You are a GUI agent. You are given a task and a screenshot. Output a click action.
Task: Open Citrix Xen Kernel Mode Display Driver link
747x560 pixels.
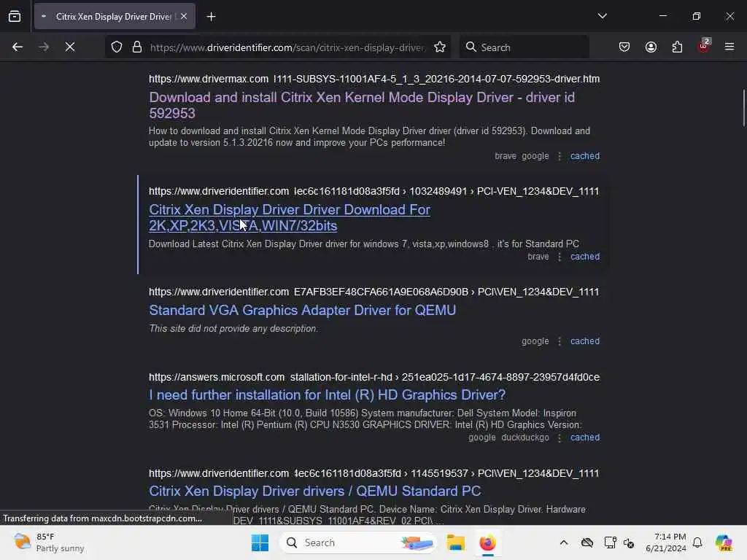(362, 105)
